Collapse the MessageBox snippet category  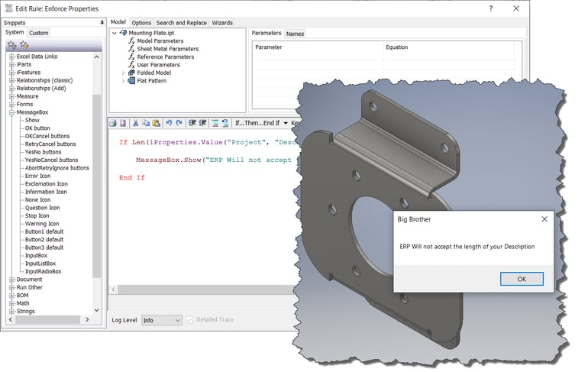11,112
